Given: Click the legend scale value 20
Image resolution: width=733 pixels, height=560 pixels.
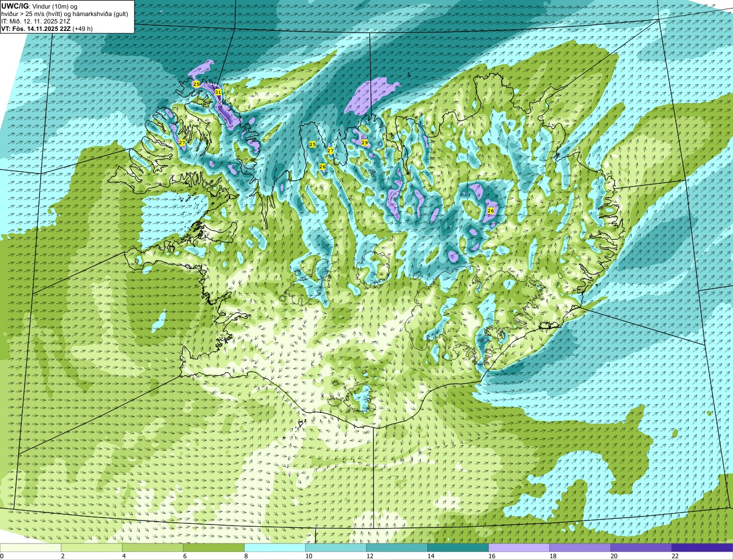Looking at the screenshot, I should click(614, 556).
